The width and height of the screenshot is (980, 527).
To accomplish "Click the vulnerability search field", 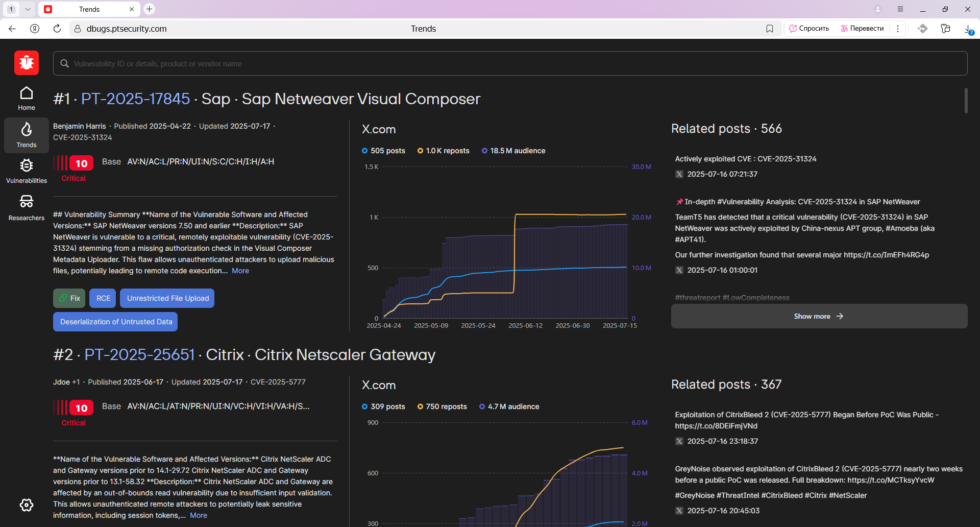I will point(510,63).
